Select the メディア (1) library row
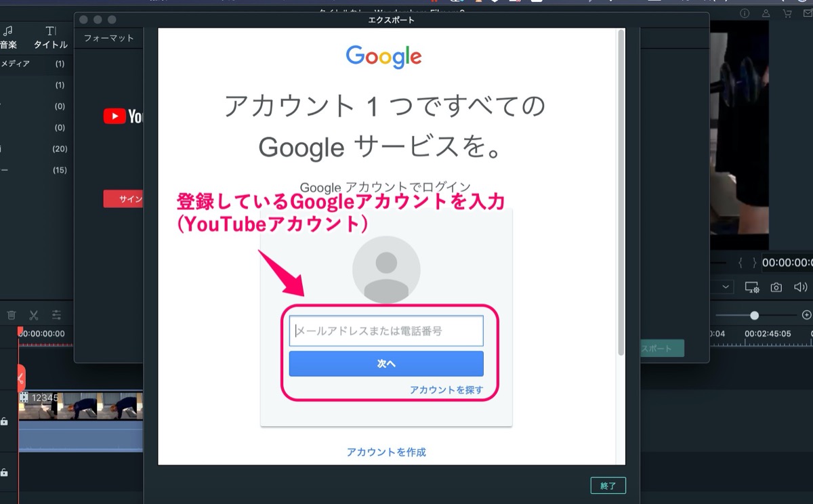The height and width of the screenshot is (504, 813). coord(35,64)
